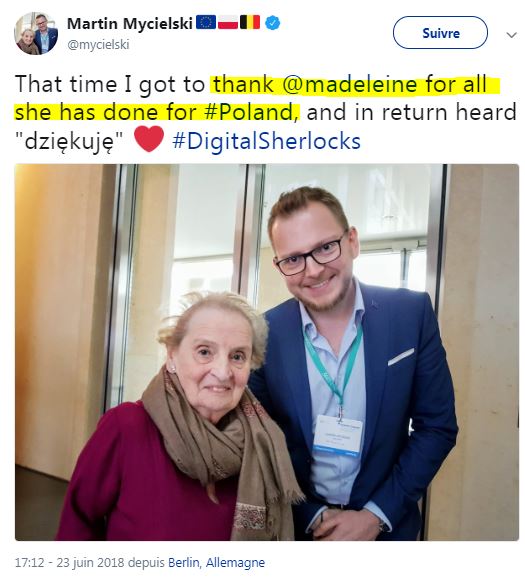This screenshot has width=525, height=579.
Task: Click the red heart emoji
Action: coord(149,139)
